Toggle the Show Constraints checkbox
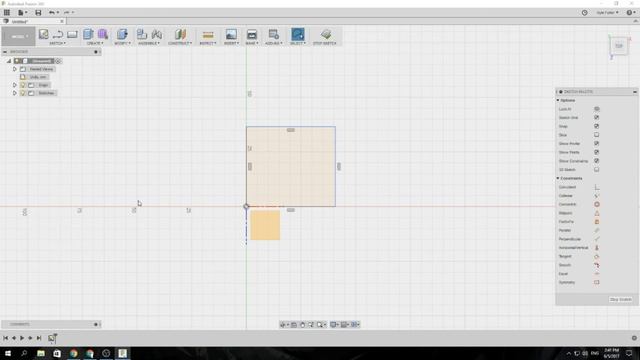Viewport: 640px width, 360px height. point(596,161)
